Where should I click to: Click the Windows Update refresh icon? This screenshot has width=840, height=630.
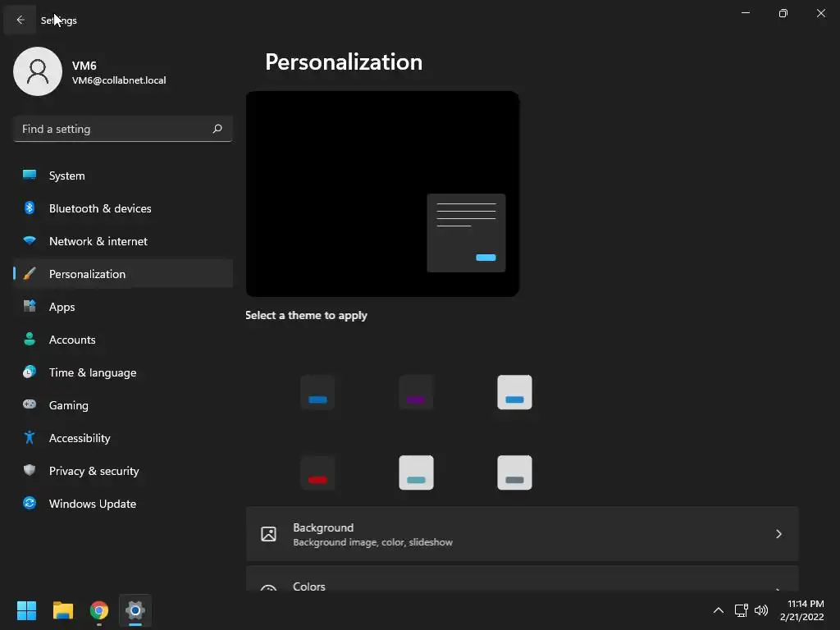tap(30, 503)
